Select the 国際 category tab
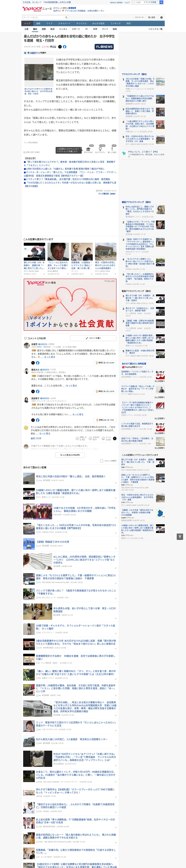 tap(44, 29)
